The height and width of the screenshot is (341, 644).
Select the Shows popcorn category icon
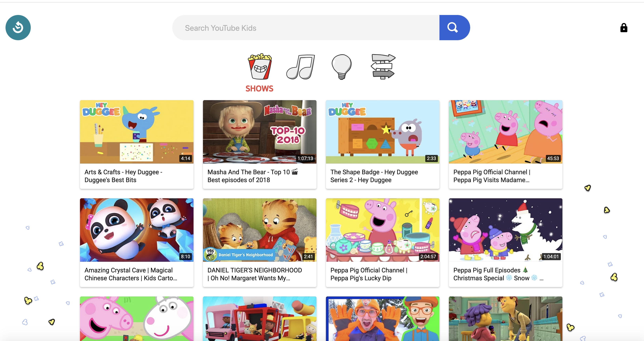pos(260,66)
